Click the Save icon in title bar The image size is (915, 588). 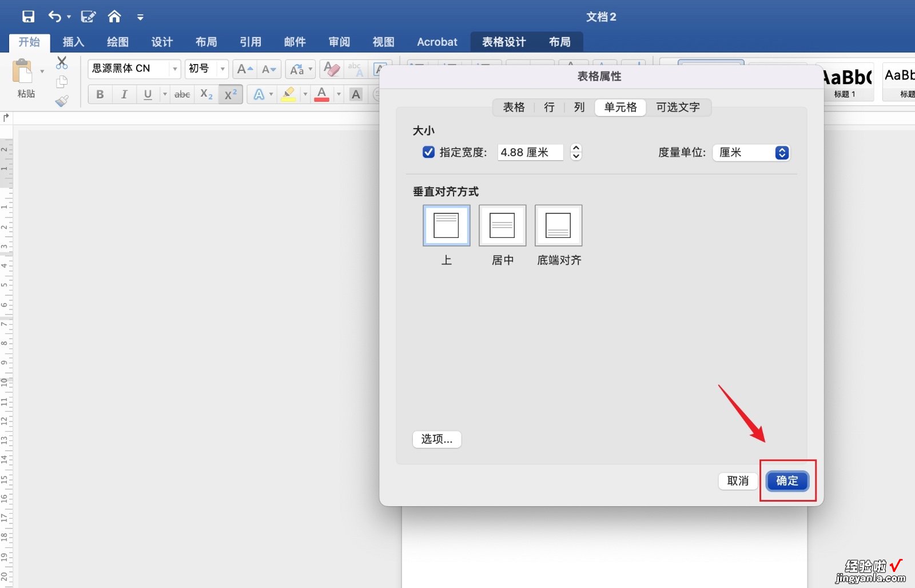(28, 17)
